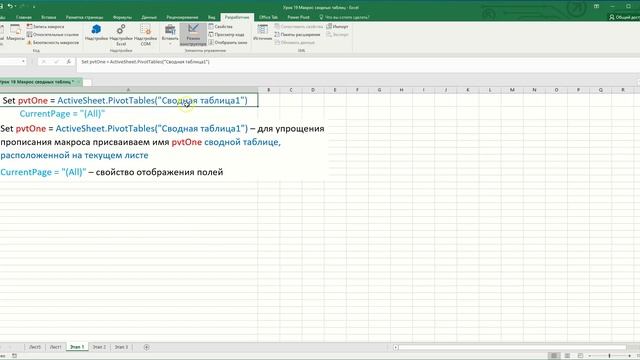This screenshot has height=360, width=640.
Task: Open the Office Tab ribbon tab
Action: (x=268, y=17)
